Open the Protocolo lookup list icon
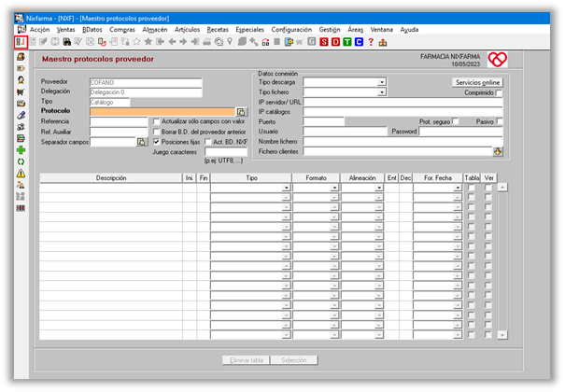 point(241,112)
